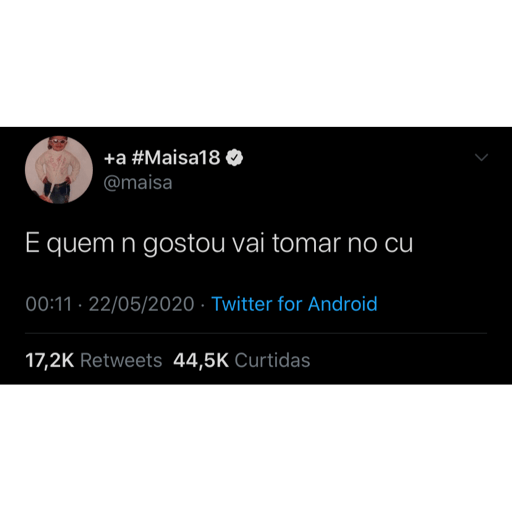
Task: Click the 00:11 tweet timestamp
Action: tap(49, 304)
